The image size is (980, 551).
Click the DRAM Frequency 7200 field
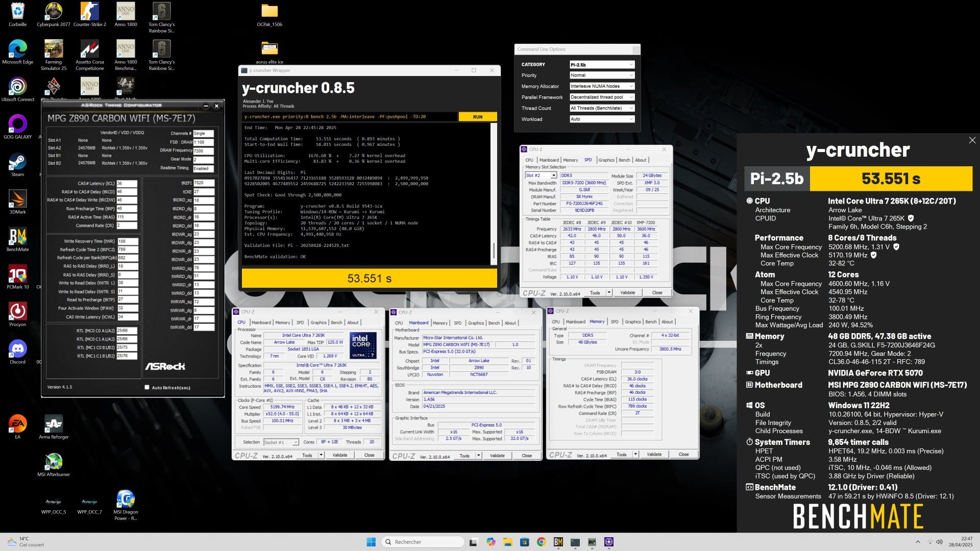(x=204, y=151)
